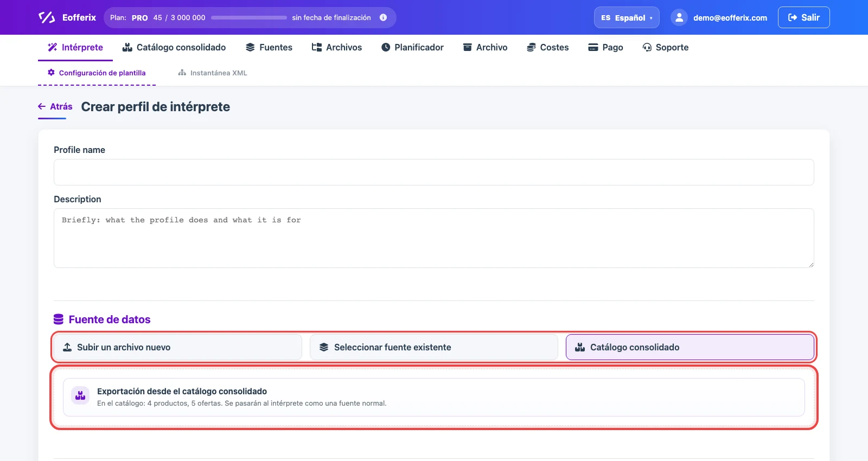Click the plan usage progress bar
This screenshot has width=868, height=461.
249,17
